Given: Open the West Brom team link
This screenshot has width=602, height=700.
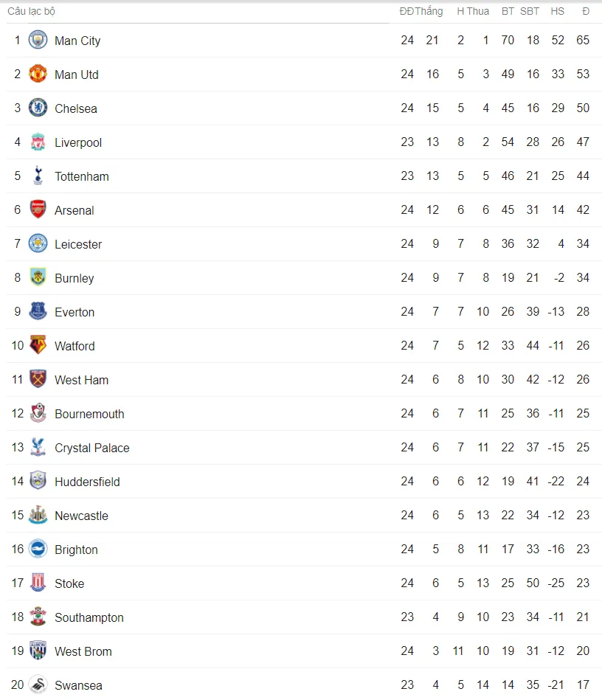Looking at the screenshot, I should pos(83,651).
